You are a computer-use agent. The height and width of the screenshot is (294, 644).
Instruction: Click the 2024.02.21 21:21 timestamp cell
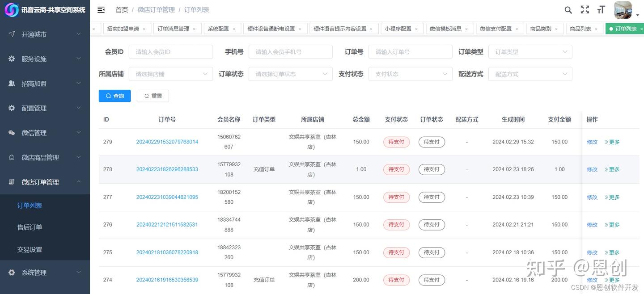(513, 225)
